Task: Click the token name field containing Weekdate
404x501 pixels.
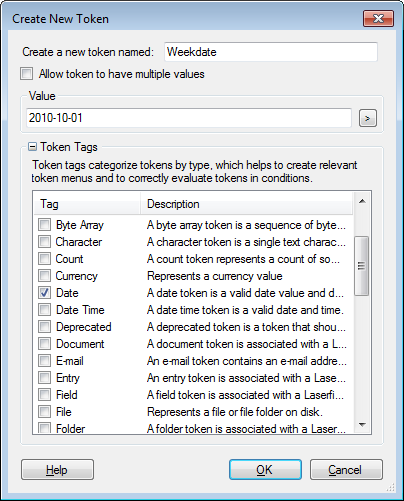Action: click(x=271, y=52)
